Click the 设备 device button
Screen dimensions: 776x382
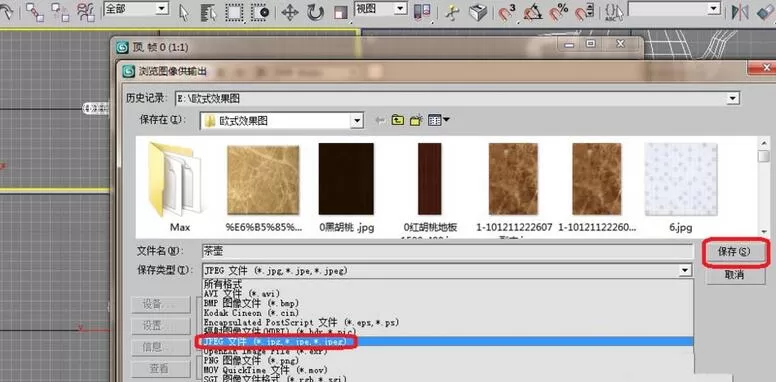coord(160,304)
